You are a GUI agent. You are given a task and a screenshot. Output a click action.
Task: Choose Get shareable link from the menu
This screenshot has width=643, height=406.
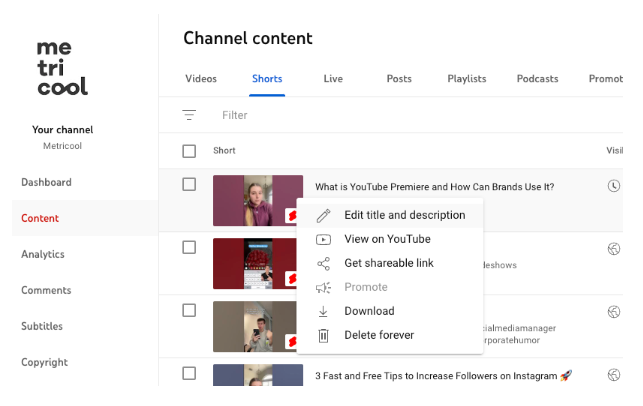[390, 264]
